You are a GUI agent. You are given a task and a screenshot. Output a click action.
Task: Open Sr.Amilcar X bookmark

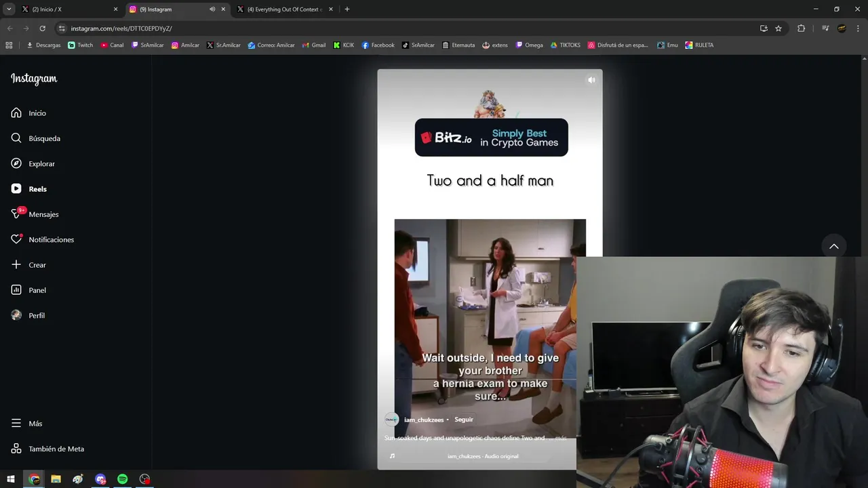[x=224, y=45]
